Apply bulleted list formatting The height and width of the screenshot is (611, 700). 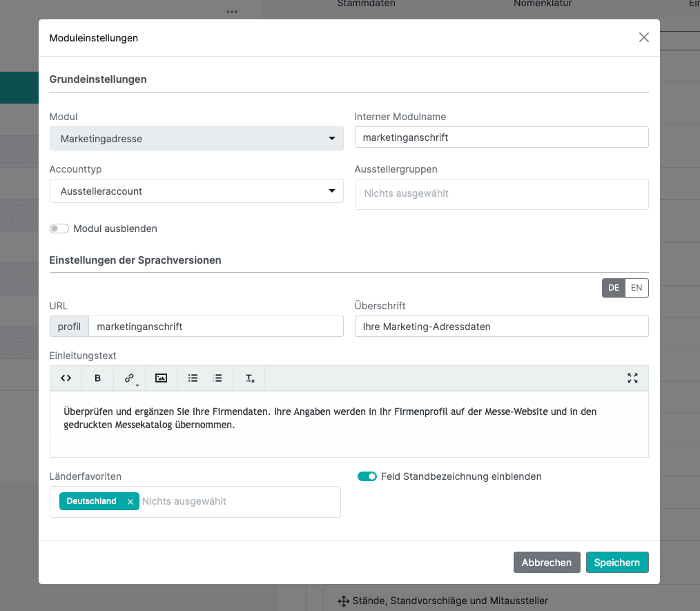[x=193, y=378]
